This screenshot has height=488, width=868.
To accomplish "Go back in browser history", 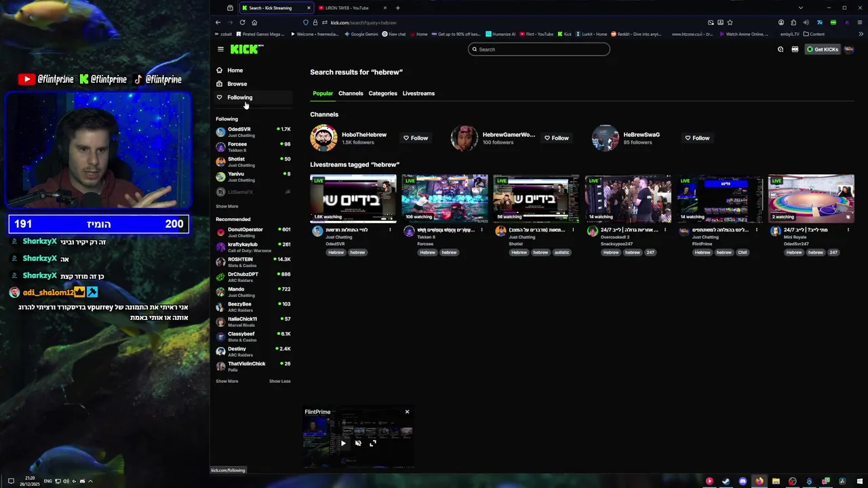I will pyautogui.click(x=218, y=22).
